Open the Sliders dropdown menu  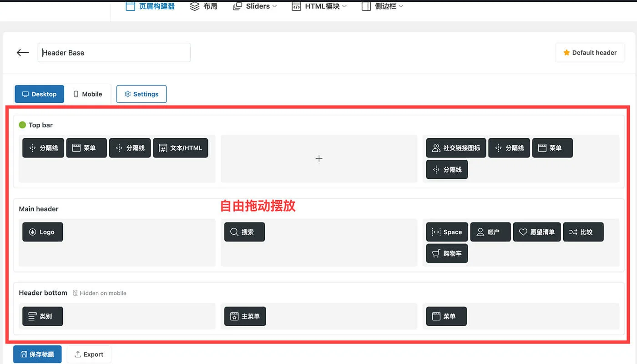pyautogui.click(x=255, y=6)
